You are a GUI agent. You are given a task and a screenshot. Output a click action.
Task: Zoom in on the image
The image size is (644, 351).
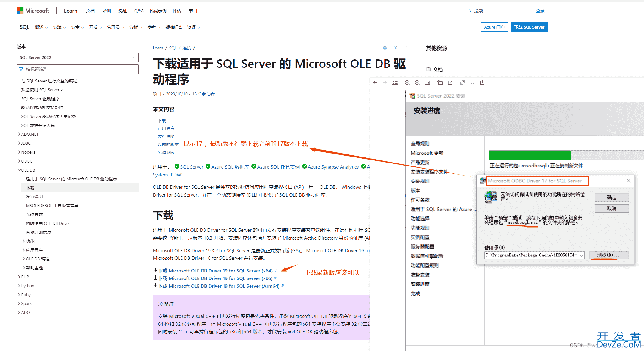tap(407, 83)
